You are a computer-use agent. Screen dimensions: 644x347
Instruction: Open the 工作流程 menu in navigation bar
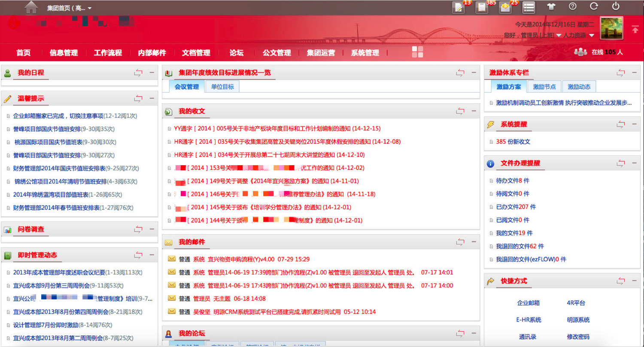tap(108, 53)
